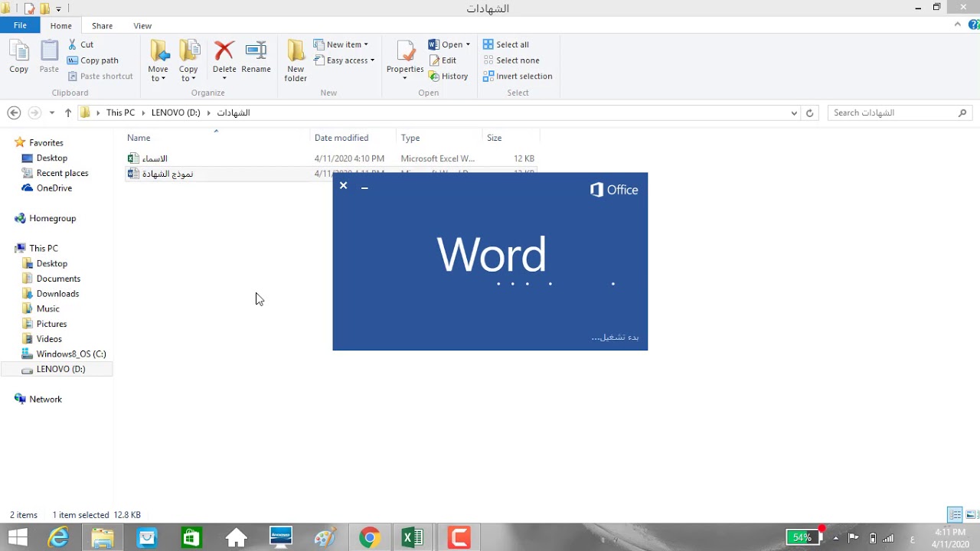The width and height of the screenshot is (980, 551).
Task: Expand the Move to dropdown
Action: [x=158, y=73]
